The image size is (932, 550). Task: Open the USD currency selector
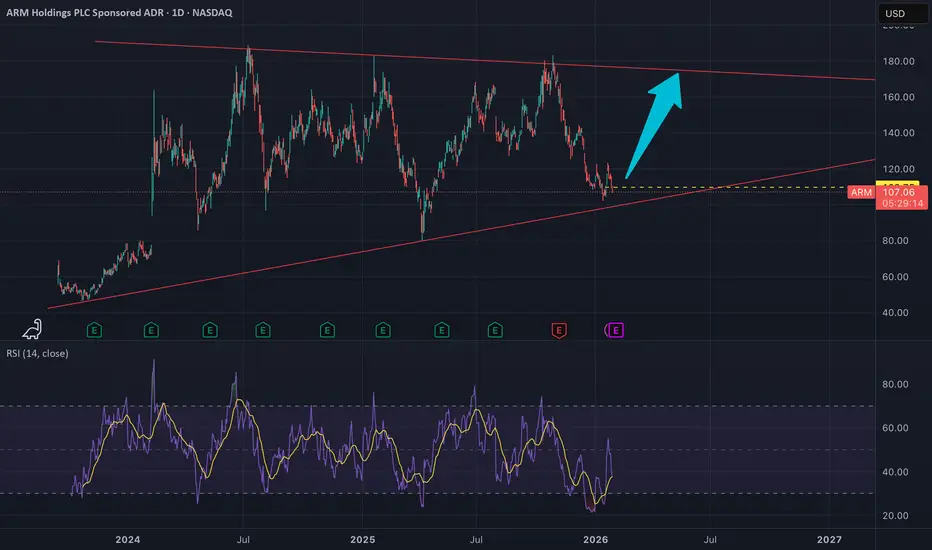[902, 13]
